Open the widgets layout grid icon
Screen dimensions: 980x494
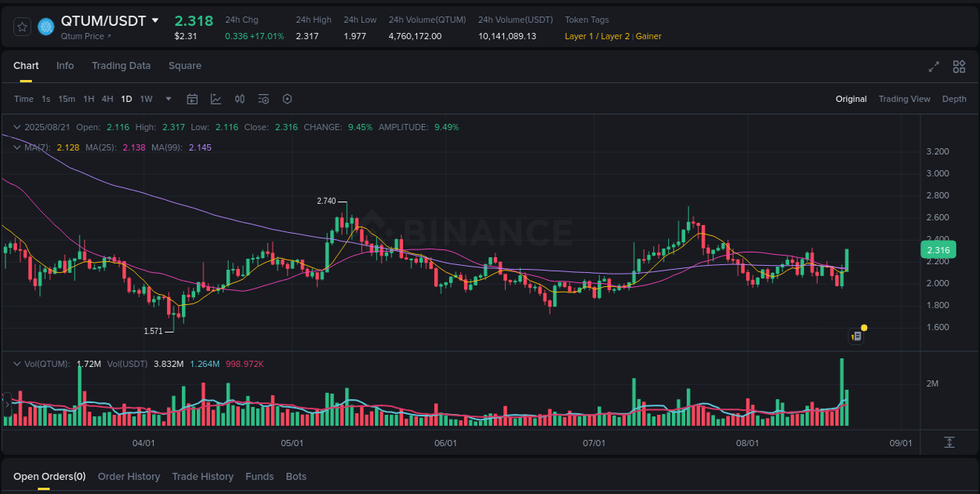pyautogui.click(x=958, y=67)
